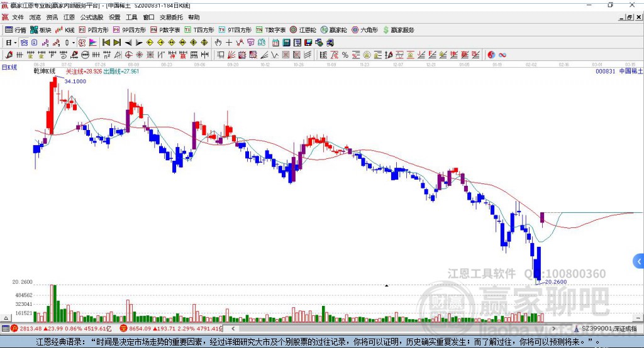
Task: Click the calendar date icon
Action: pos(275,43)
